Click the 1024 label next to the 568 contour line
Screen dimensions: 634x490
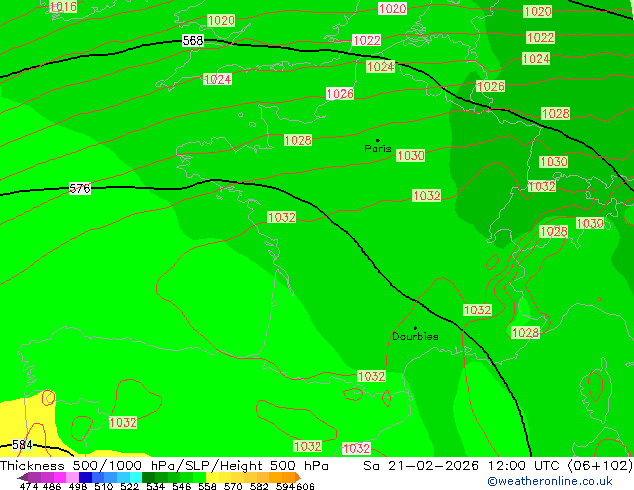pyautogui.click(x=380, y=66)
